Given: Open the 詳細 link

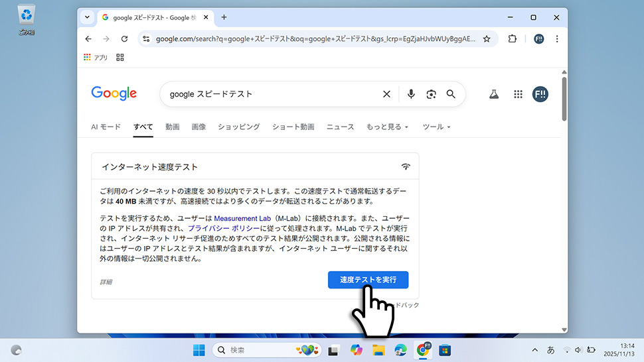Looking at the screenshot, I should pyautogui.click(x=106, y=282).
